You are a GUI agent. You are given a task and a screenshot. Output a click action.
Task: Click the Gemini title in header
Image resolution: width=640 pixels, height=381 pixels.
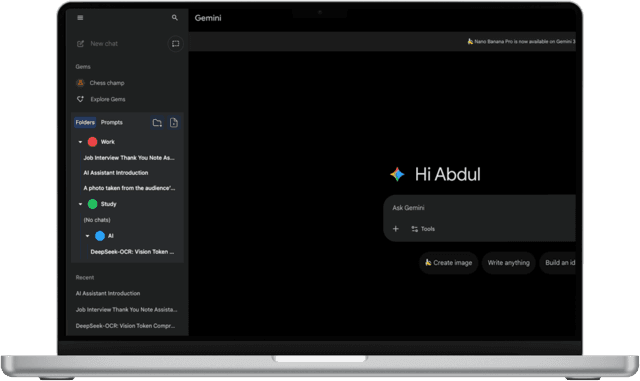click(x=208, y=18)
